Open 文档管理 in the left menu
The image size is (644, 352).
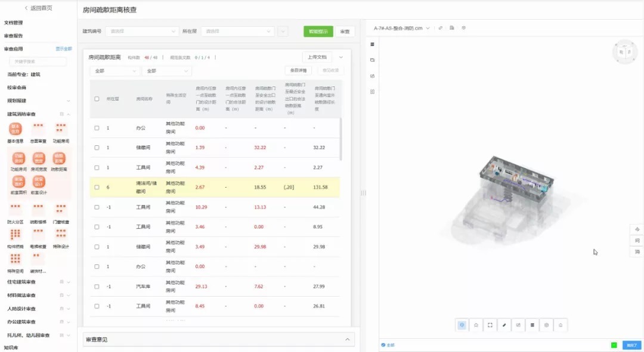pyautogui.click(x=14, y=23)
